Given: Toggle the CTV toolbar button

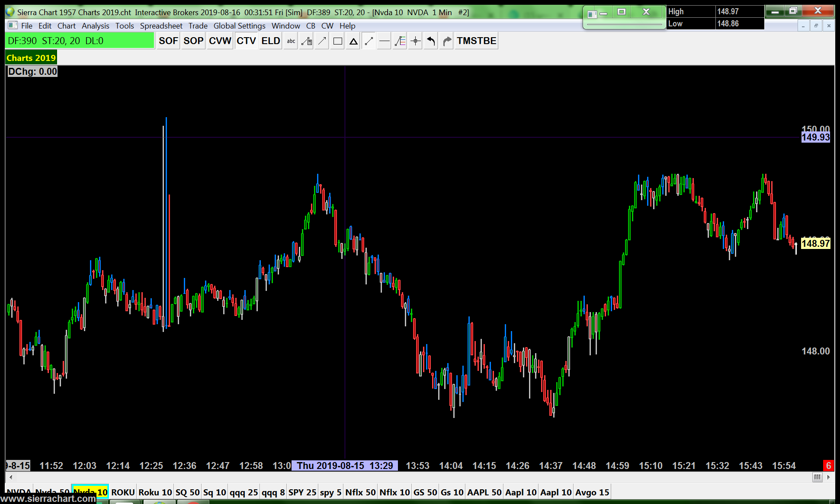Looking at the screenshot, I should click(x=246, y=41).
